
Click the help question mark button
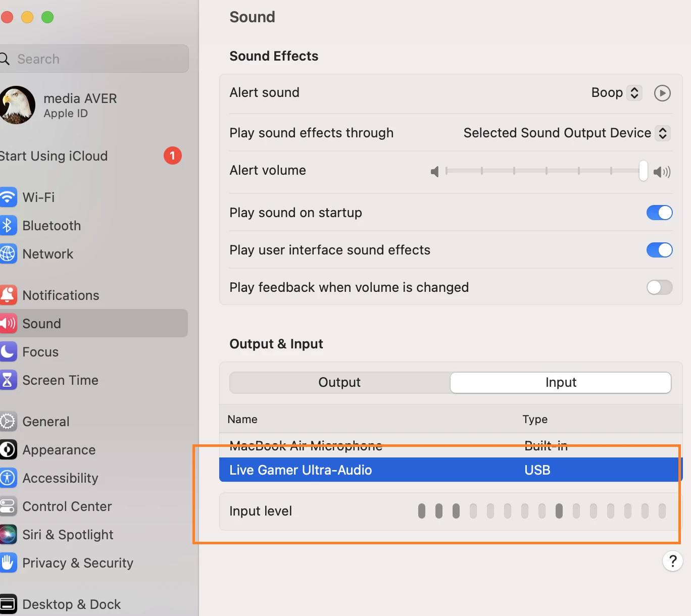point(672,561)
